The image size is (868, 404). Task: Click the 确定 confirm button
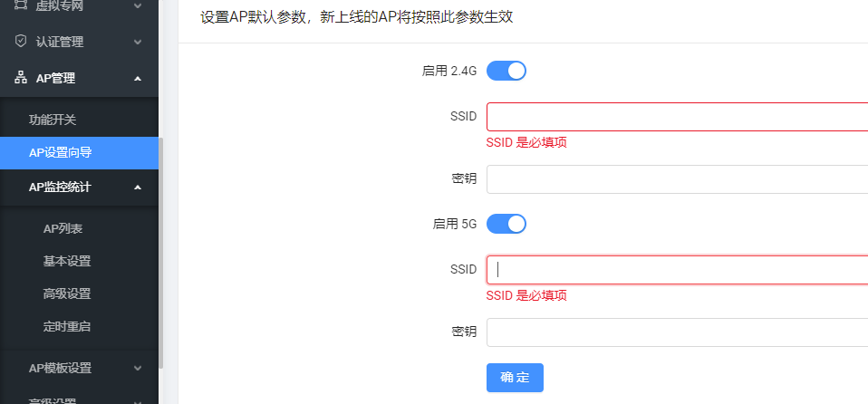click(515, 378)
